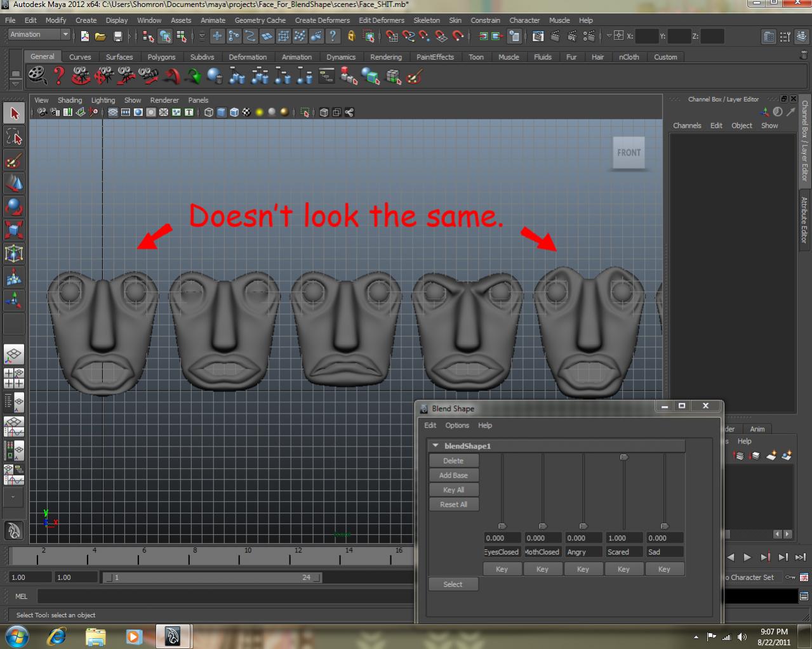Click the Select button in Blend Shape
The height and width of the screenshot is (649, 812).
(453, 584)
